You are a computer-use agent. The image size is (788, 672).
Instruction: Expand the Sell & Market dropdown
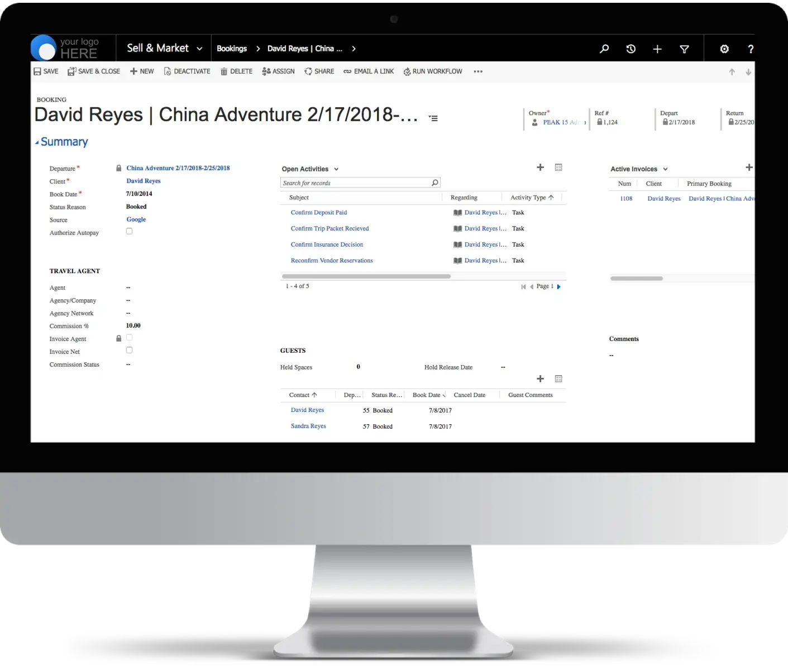[x=199, y=49]
